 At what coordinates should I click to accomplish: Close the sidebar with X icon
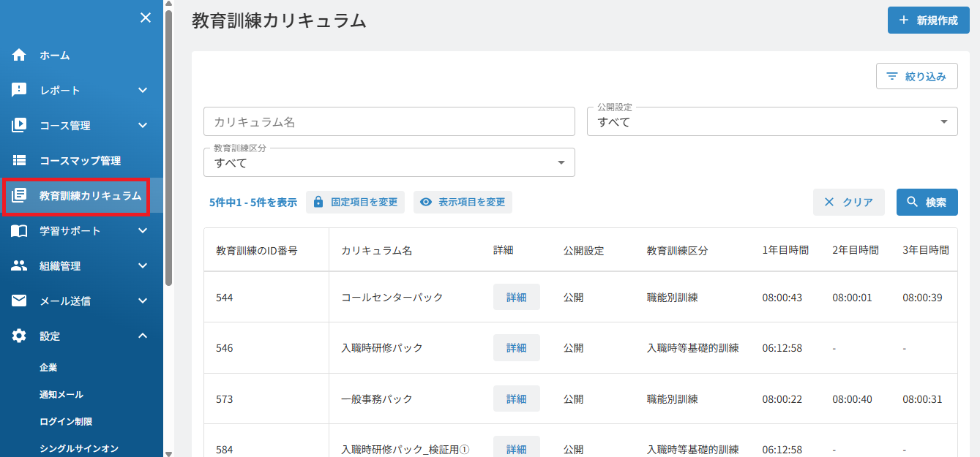pyautogui.click(x=146, y=18)
